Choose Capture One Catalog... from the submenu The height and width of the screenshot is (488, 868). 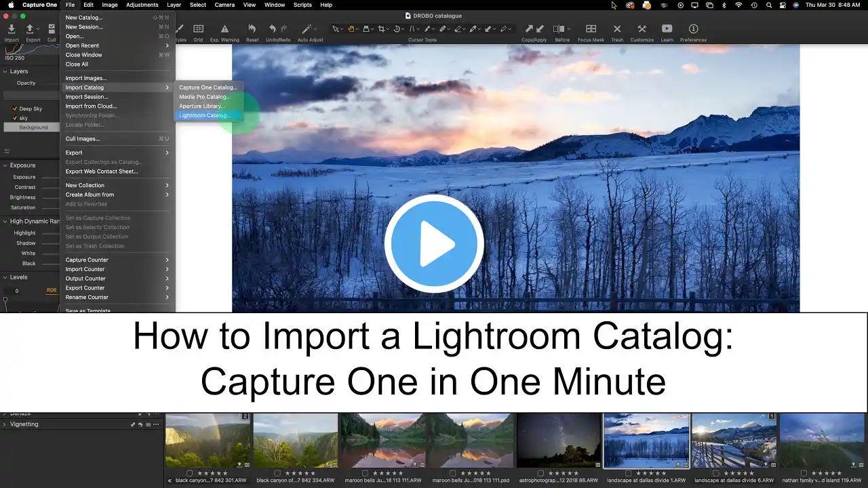click(209, 87)
